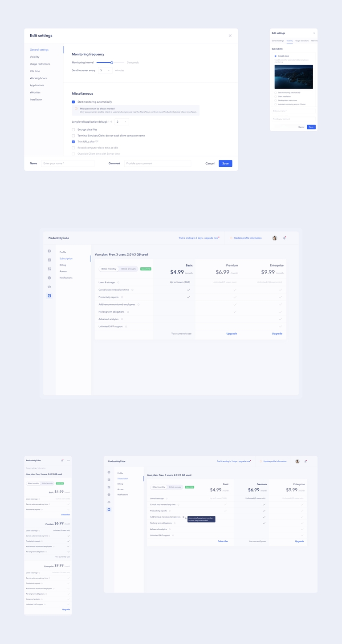Click Save in the compact Edit settings panel
Viewport: 342px width, 644px height.
(311, 127)
